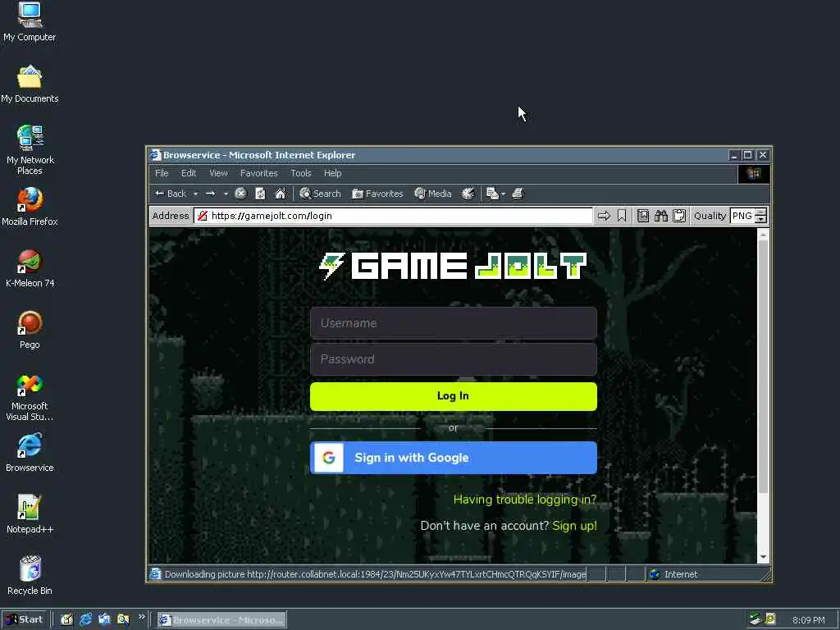Open the Favorites menu
This screenshot has height=630, width=840.
258,174
